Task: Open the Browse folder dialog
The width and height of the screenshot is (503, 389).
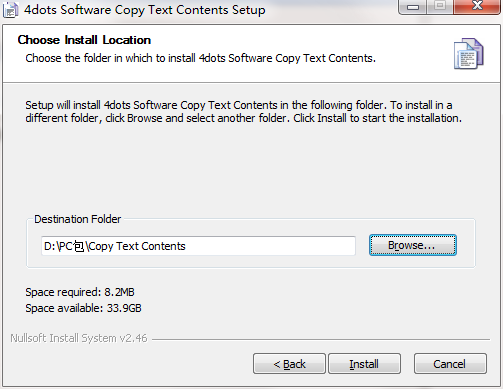Action: pyautogui.click(x=413, y=245)
